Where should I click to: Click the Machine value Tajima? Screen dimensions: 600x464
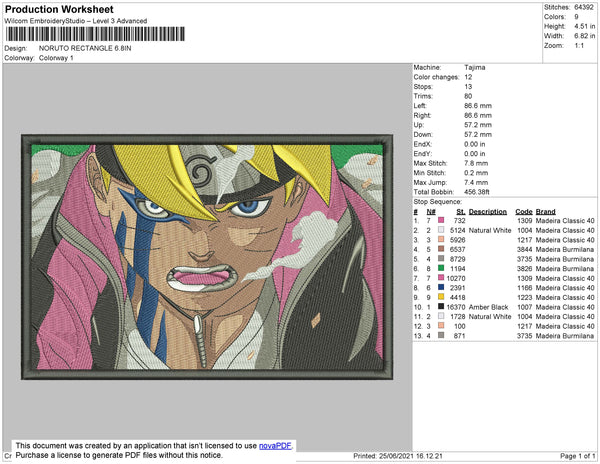click(x=475, y=67)
